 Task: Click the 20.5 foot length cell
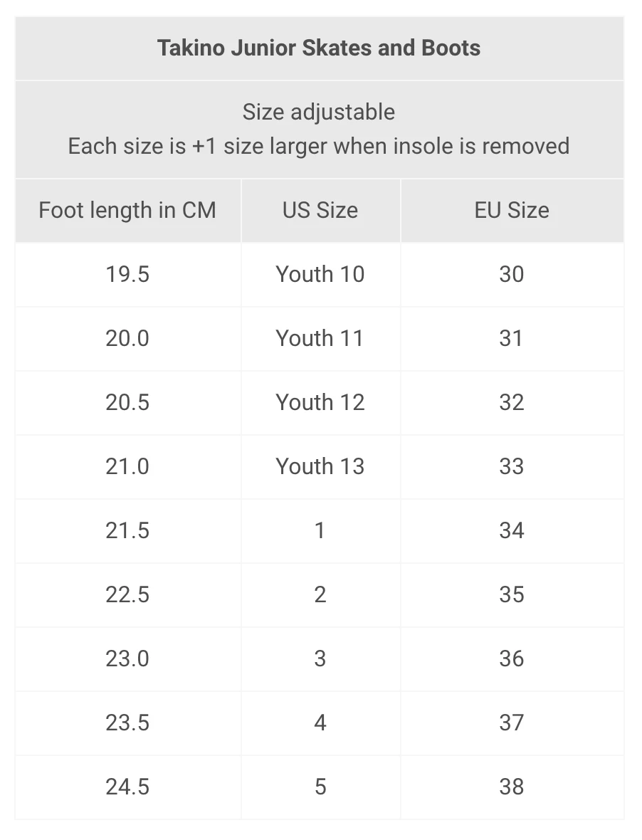(x=127, y=402)
